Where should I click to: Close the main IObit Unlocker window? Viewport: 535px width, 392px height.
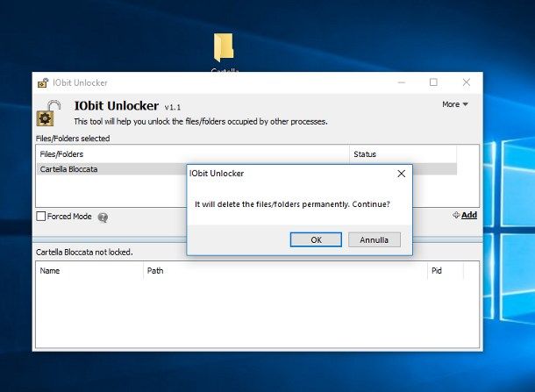pos(466,82)
